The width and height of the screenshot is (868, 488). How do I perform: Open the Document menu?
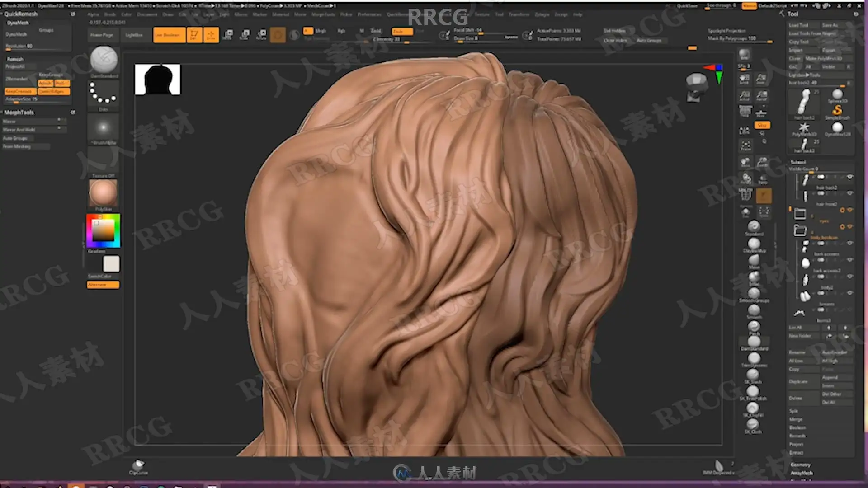pos(147,14)
